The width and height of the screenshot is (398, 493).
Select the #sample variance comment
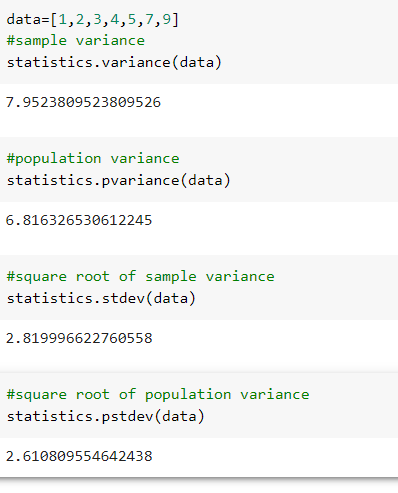pyautogui.click(x=76, y=41)
